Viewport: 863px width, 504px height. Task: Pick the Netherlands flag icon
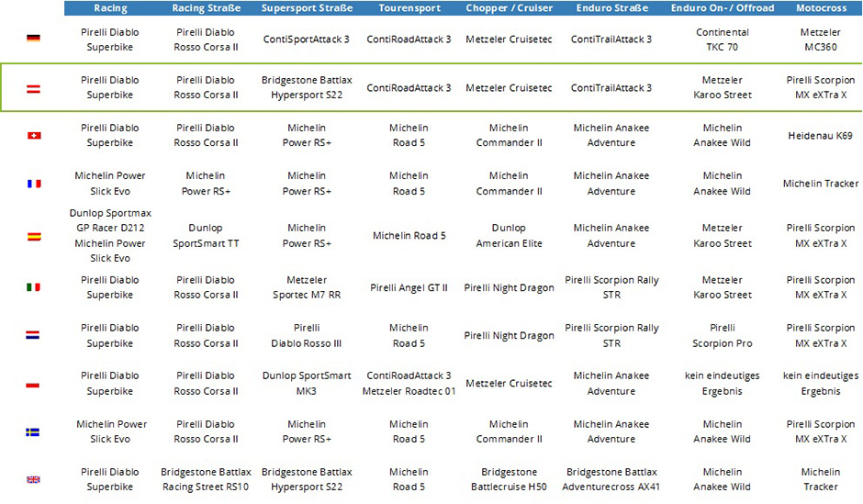click(33, 335)
